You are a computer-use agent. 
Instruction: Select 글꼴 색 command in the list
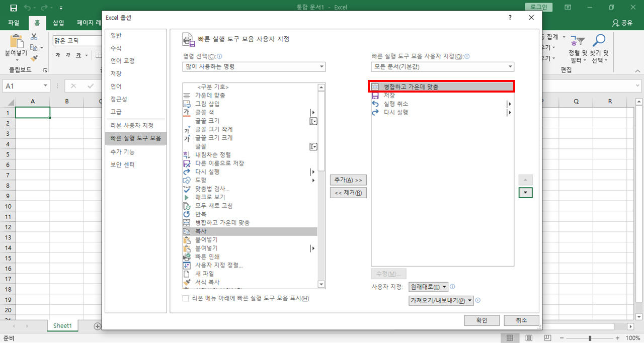point(250,112)
